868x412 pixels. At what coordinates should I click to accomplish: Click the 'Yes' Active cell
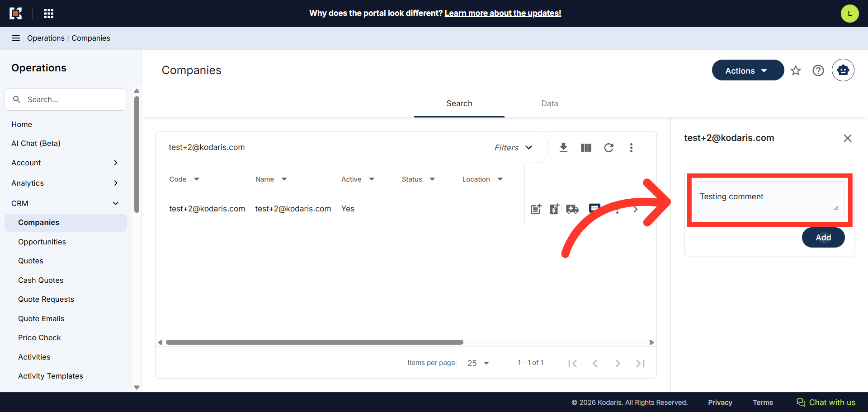coord(348,209)
